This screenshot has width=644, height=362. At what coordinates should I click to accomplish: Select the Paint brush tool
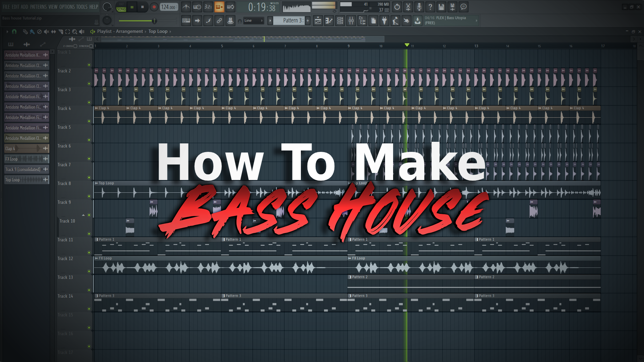(32, 32)
